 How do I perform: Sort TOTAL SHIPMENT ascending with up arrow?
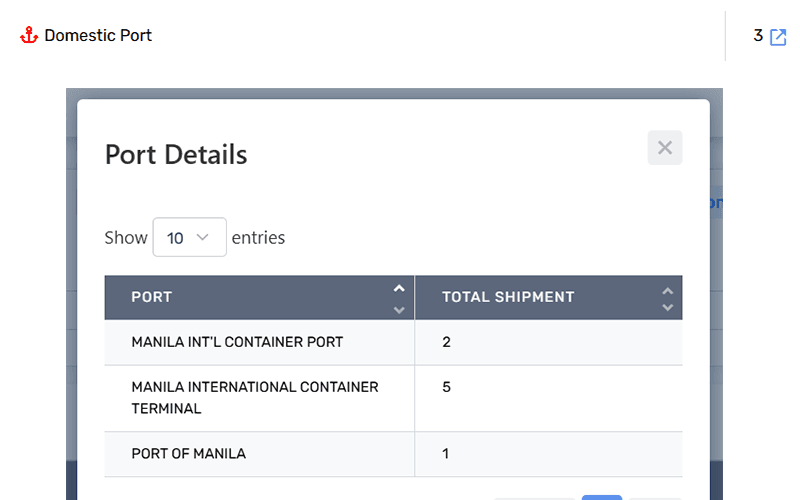point(668,291)
